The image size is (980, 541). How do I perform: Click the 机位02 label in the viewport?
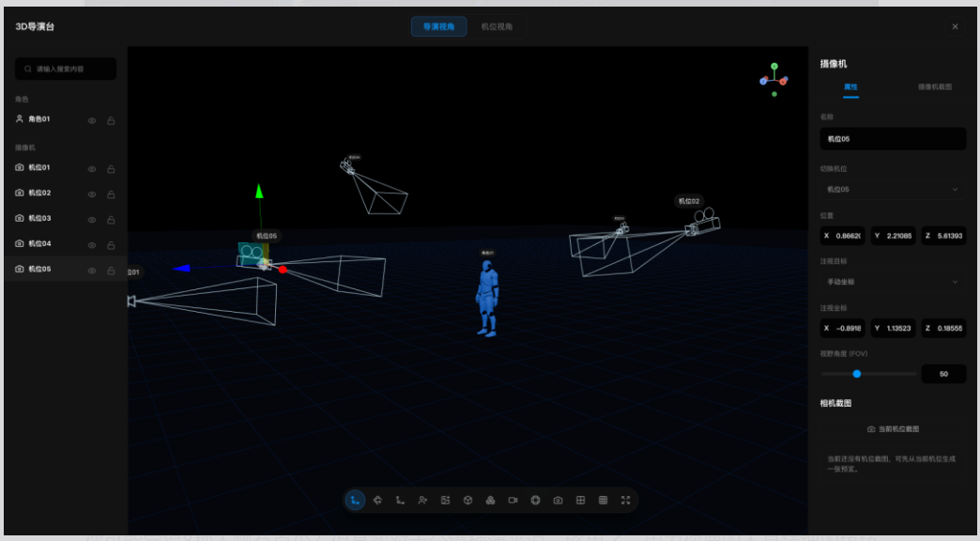(x=689, y=201)
